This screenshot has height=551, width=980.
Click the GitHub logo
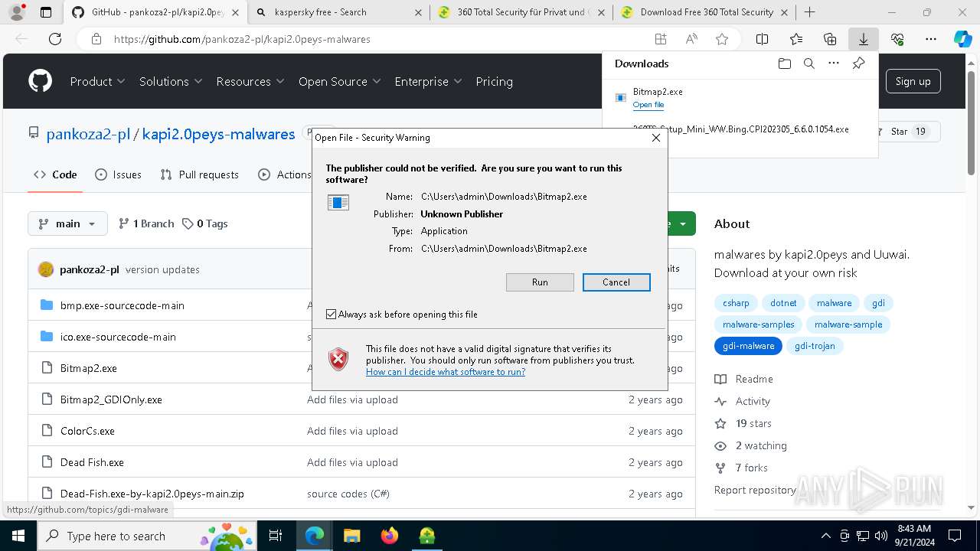point(41,81)
